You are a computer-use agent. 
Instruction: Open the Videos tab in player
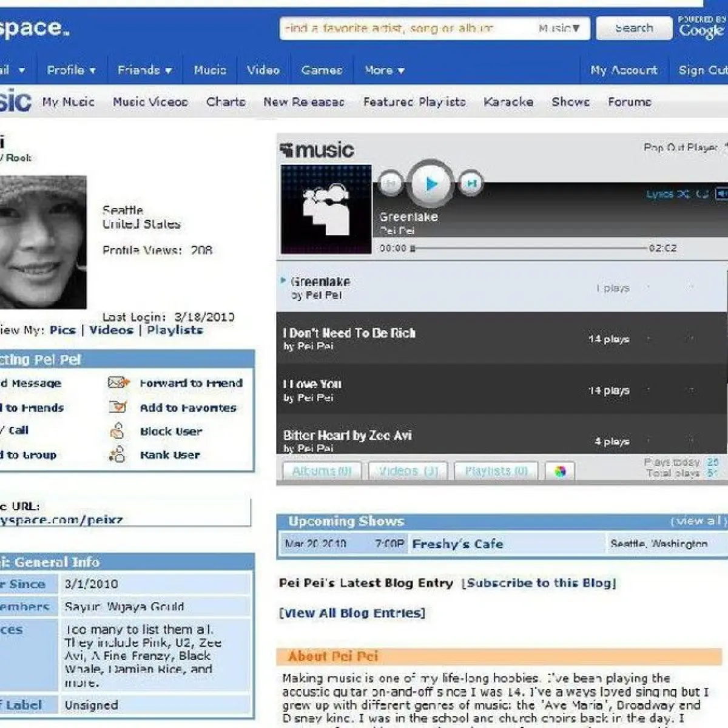click(408, 471)
